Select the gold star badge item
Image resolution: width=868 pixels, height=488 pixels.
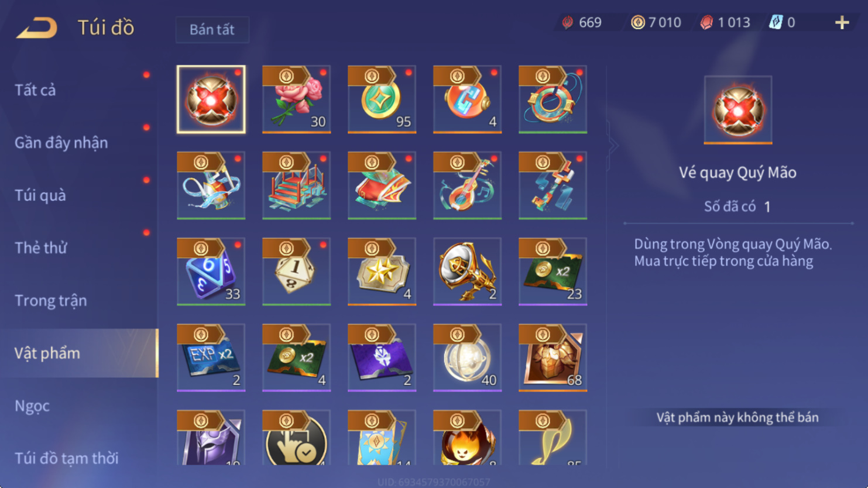[382, 272]
